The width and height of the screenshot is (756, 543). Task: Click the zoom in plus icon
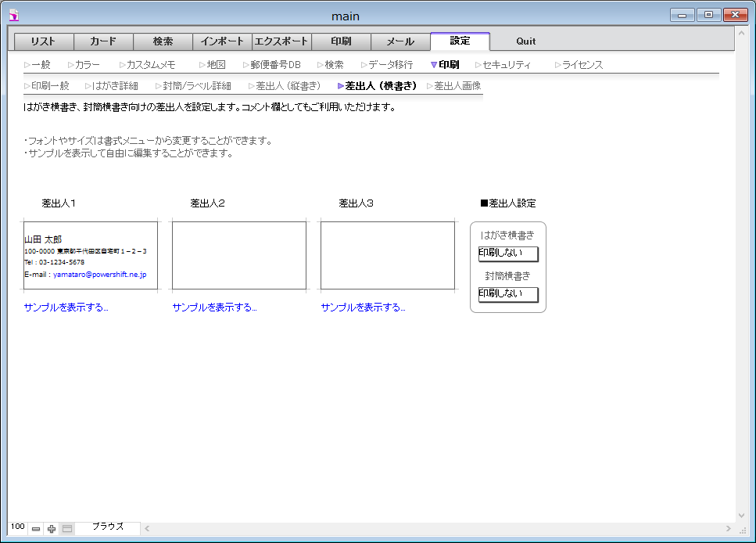[52, 529]
